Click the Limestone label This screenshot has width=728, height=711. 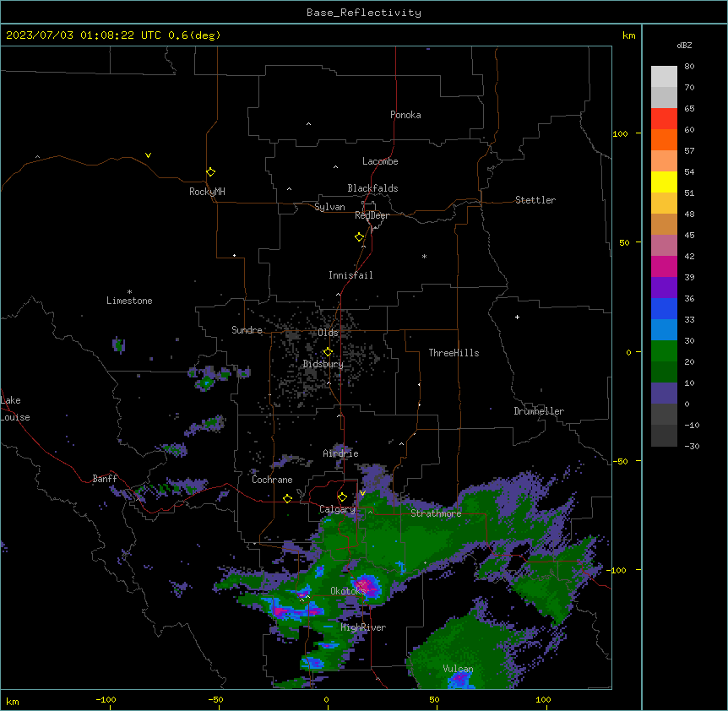(x=129, y=301)
